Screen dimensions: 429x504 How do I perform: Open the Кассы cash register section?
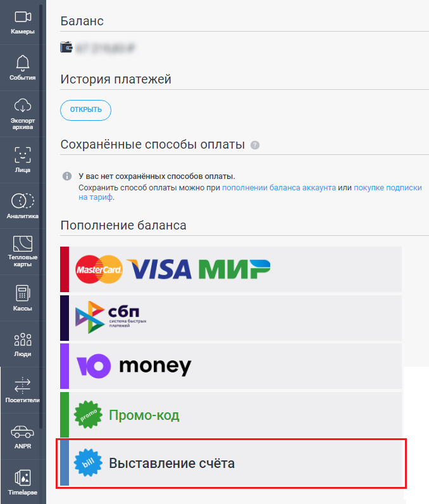(x=23, y=298)
